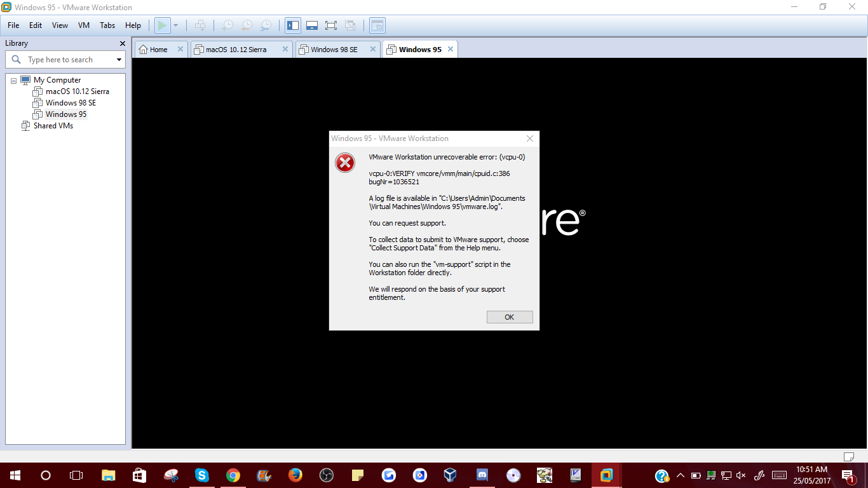Toggle the Show Library sidebar icon

point(293,25)
